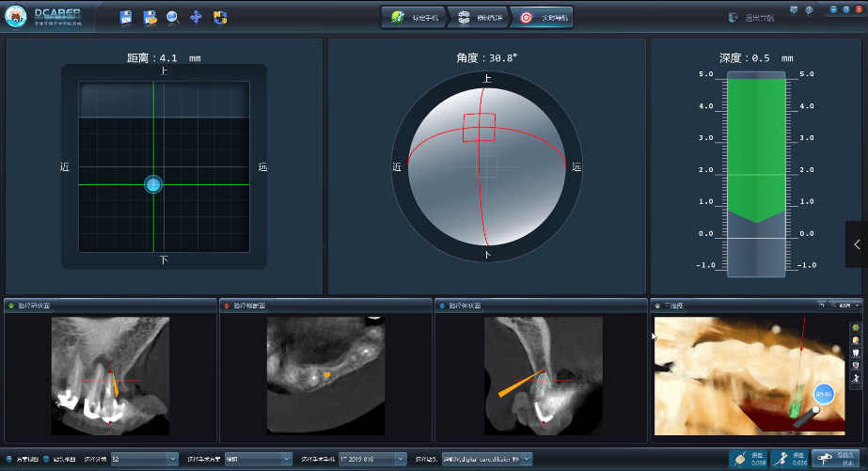The width and height of the screenshot is (868, 471).
Task: Toggle the dot indicator on the 3D view panel header
Action: click(657, 306)
